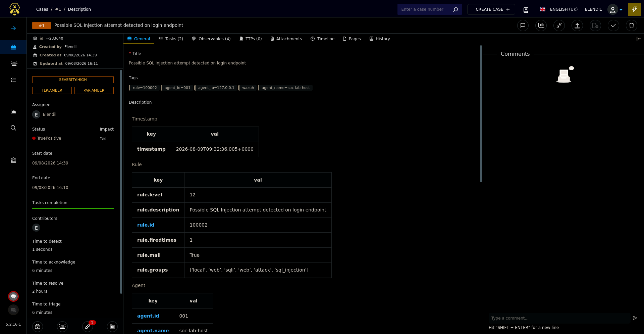This screenshot has height=334, width=644.
Task: Click the description area vertical scrollbar
Action: click(x=481, y=114)
